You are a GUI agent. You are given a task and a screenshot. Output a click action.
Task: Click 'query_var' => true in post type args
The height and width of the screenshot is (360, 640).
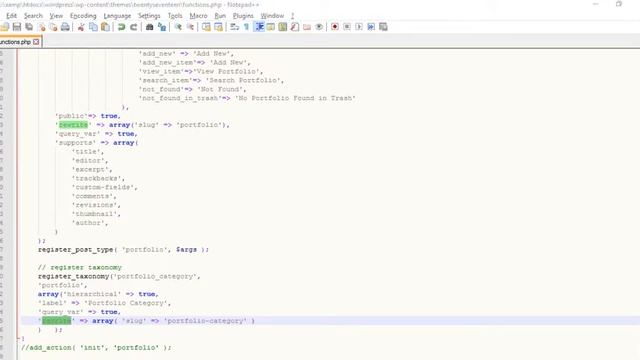pyautogui.click(x=96, y=134)
